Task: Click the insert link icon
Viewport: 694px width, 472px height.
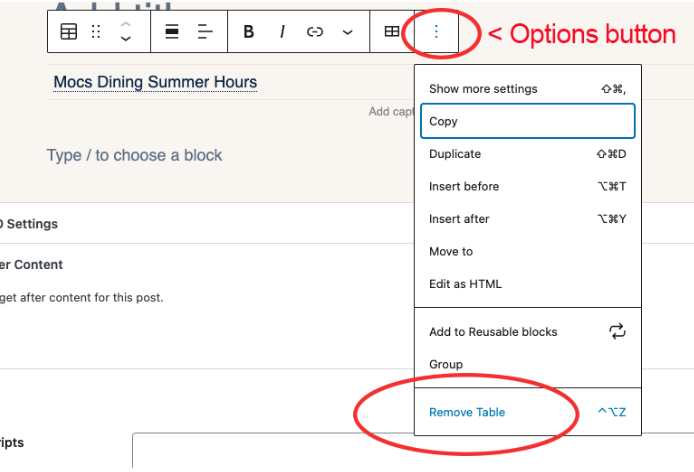Action: (315, 32)
